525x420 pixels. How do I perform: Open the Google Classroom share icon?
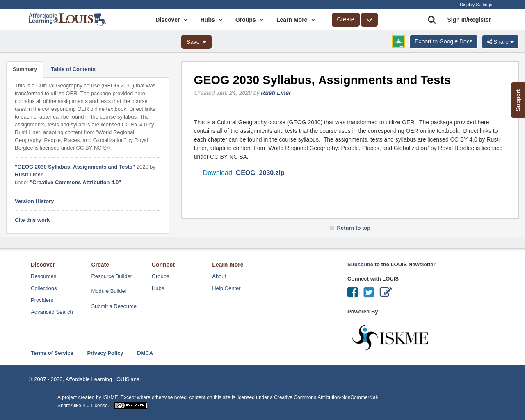point(398,41)
